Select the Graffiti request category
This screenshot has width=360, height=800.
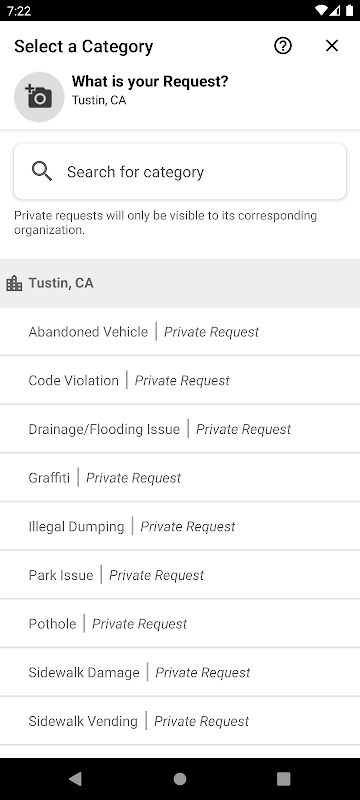click(x=180, y=478)
